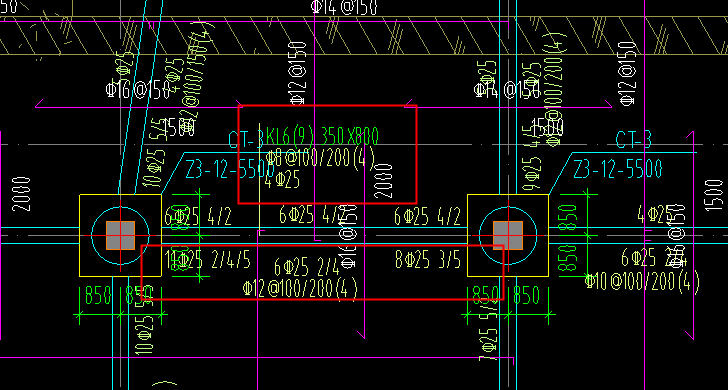Click the Φ10@100/200(4) annotation at right
The width and height of the screenshot is (728, 390).
coord(642,281)
